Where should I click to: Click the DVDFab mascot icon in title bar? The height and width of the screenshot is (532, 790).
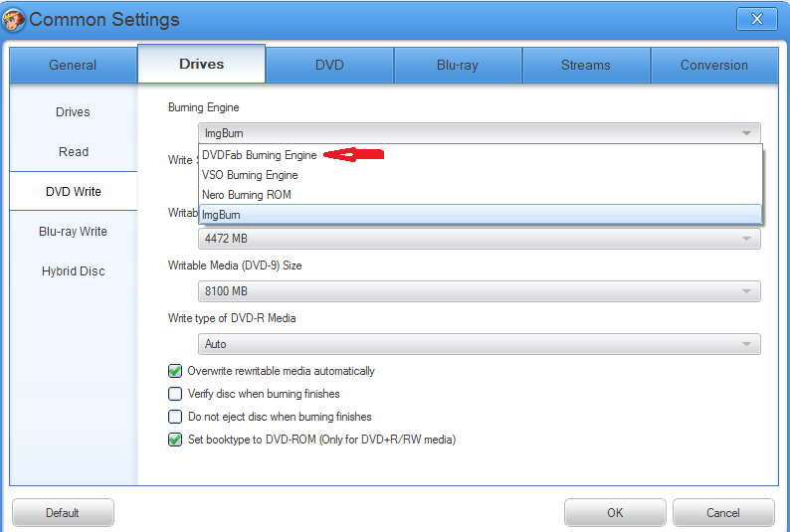coord(13,21)
